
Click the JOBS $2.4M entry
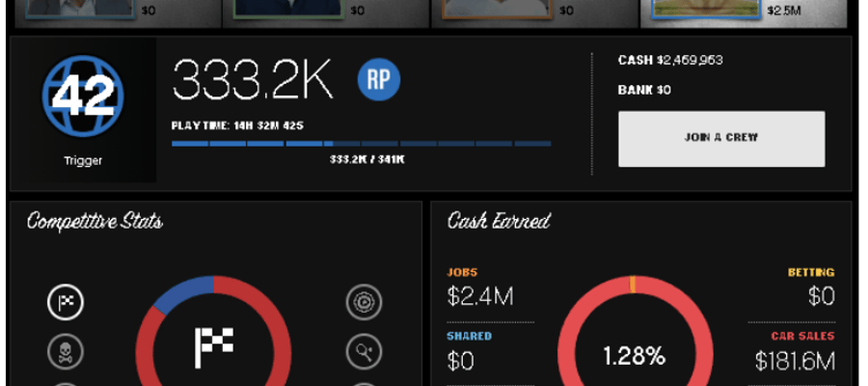480,289
